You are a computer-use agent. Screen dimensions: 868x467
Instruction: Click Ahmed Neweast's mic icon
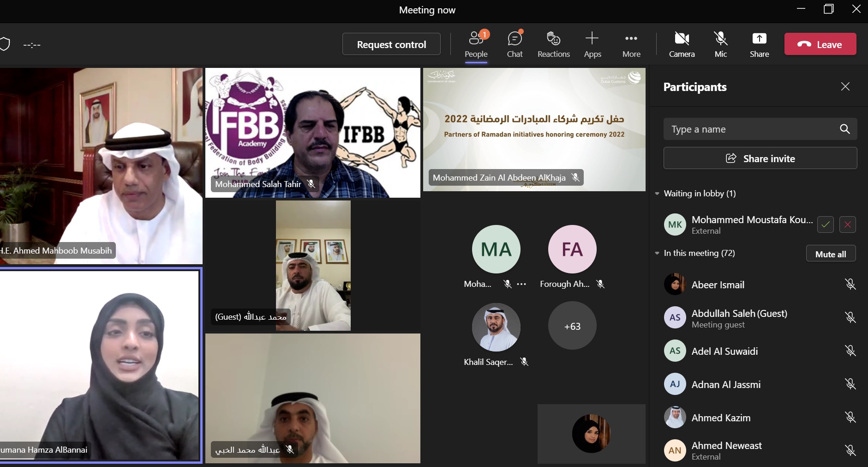pos(850,450)
